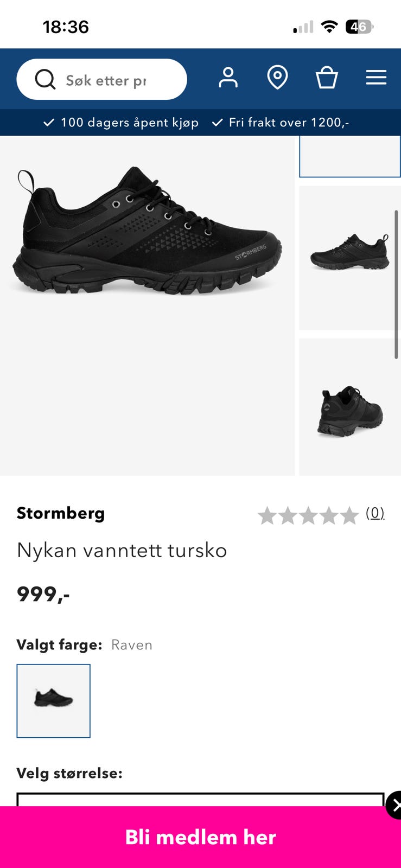The height and width of the screenshot is (868, 401).
Task: Open the 'Velg størrelse' size dropdown
Action: point(200,799)
